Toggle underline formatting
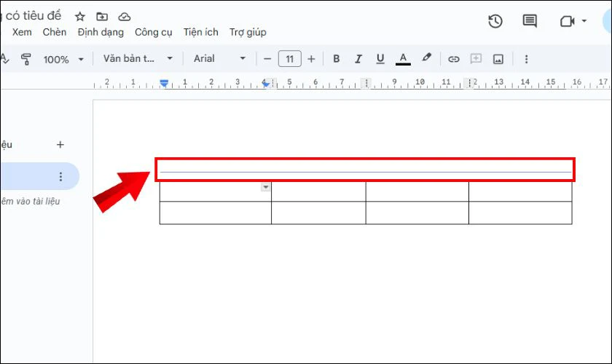This screenshot has height=364, width=612. pyautogui.click(x=380, y=59)
